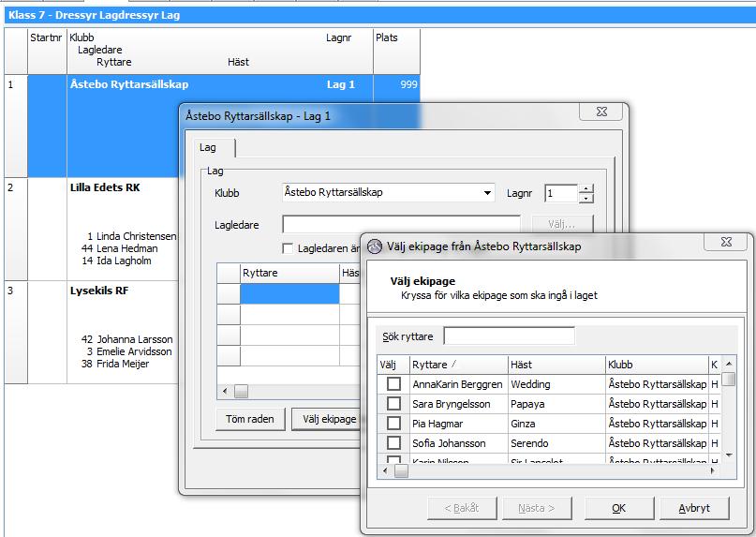Select 'Lysekils RF' team row in main list
The height and width of the screenshot is (537, 756).
pyautogui.click(x=99, y=291)
